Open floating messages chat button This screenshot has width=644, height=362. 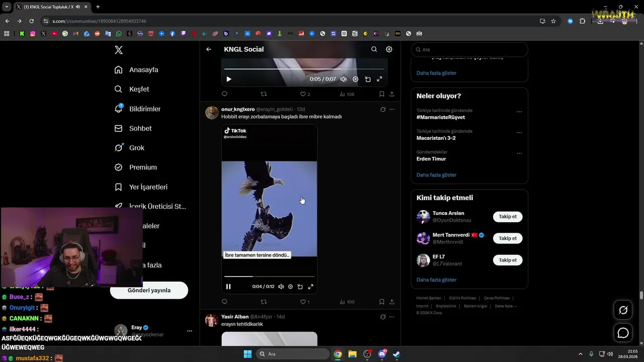pyautogui.click(x=623, y=333)
